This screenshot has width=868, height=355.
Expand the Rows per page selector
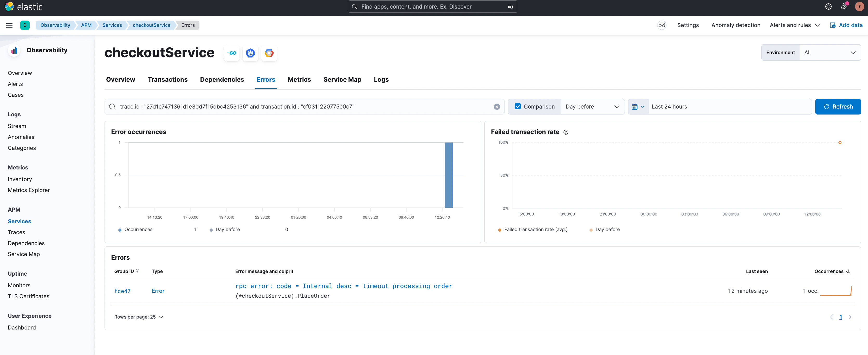[x=139, y=317]
